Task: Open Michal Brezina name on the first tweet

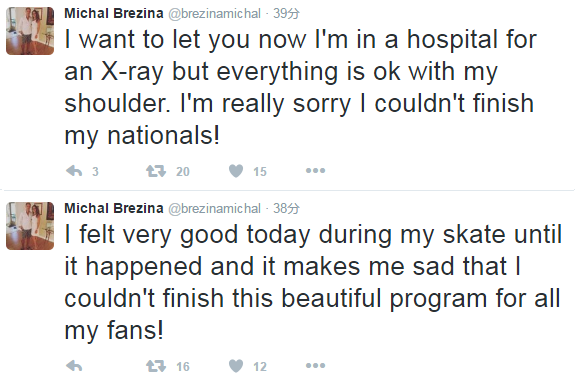Action: 114,13
